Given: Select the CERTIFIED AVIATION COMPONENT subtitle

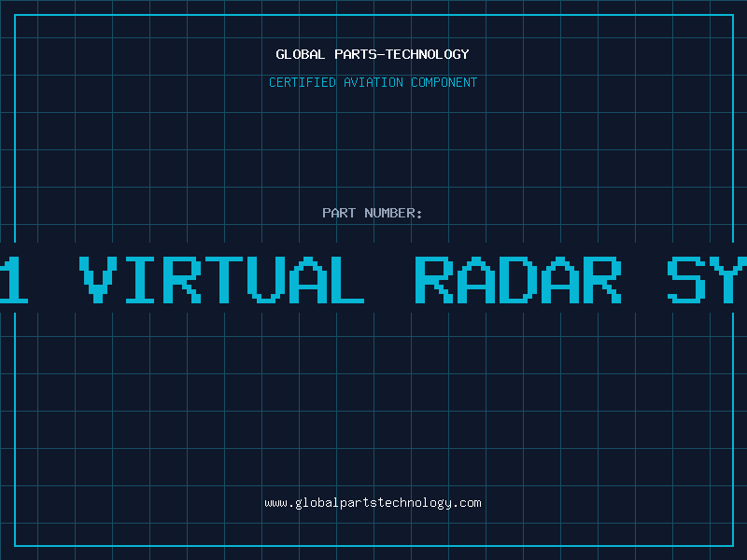Looking at the screenshot, I should coord(373,82).
